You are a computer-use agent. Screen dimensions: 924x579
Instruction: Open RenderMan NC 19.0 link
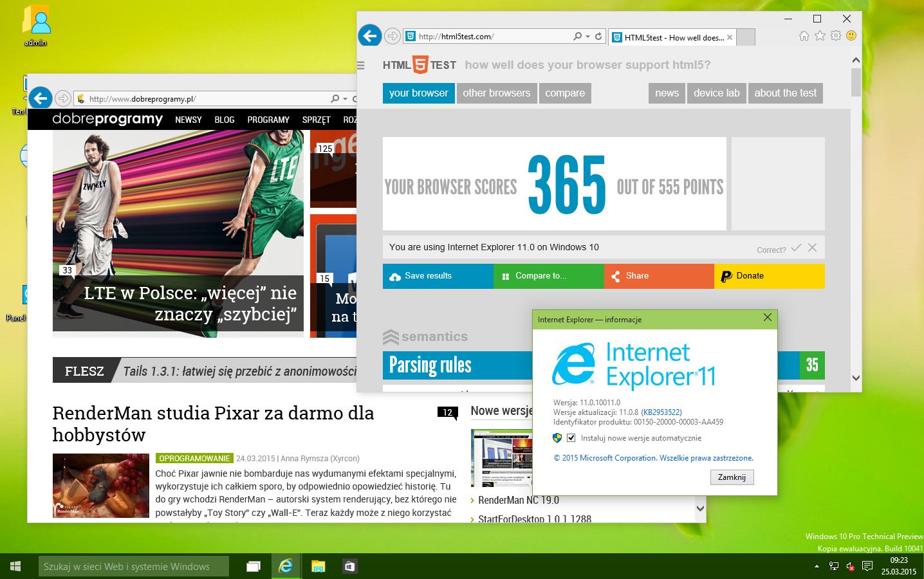pyautogui.click(x=519, y=501)
